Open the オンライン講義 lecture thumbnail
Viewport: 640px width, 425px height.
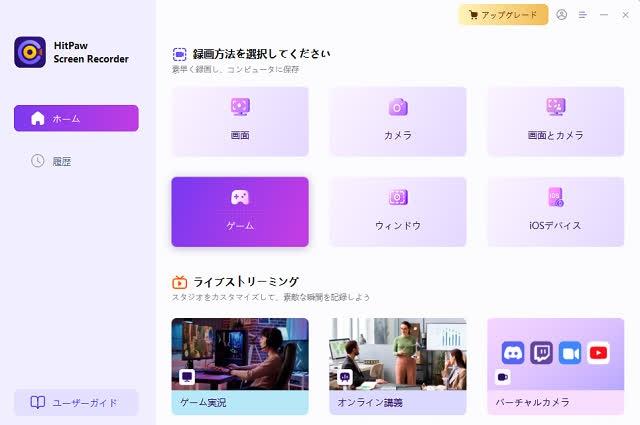point(397,355)
